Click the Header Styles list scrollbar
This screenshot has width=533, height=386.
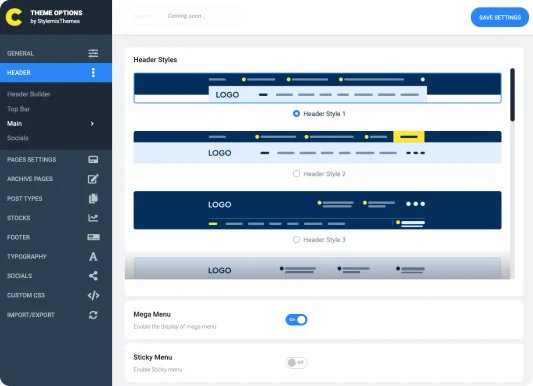pos(512,95)
